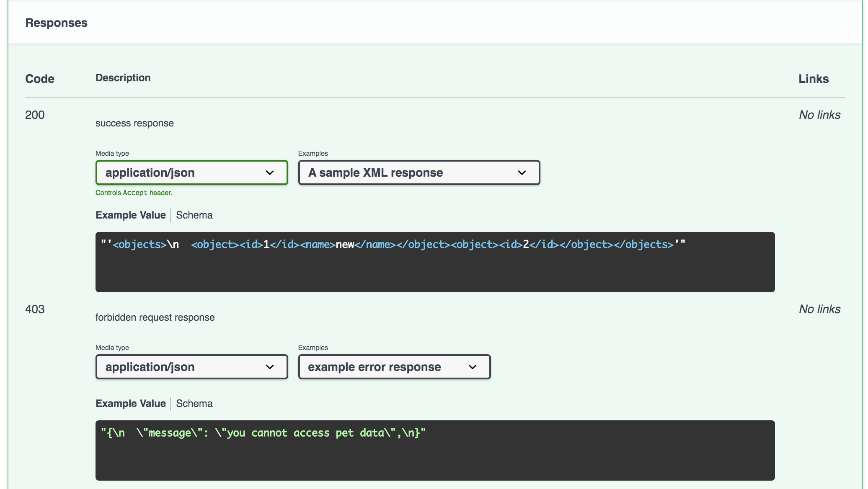Click 'No links' next to the 200 response
The width and height of the screenshot is (868, 489).
point(819,115)
